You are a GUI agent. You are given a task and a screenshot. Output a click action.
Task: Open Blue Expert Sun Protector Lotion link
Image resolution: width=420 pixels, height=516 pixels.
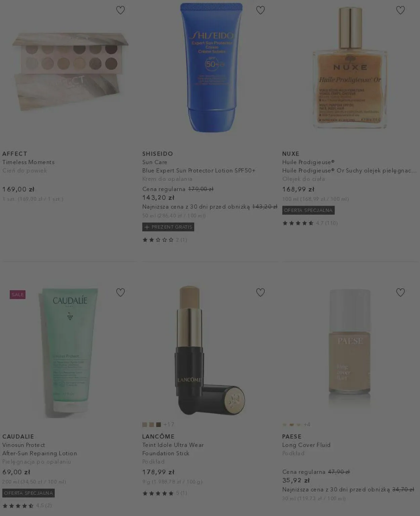pos(199,170)
